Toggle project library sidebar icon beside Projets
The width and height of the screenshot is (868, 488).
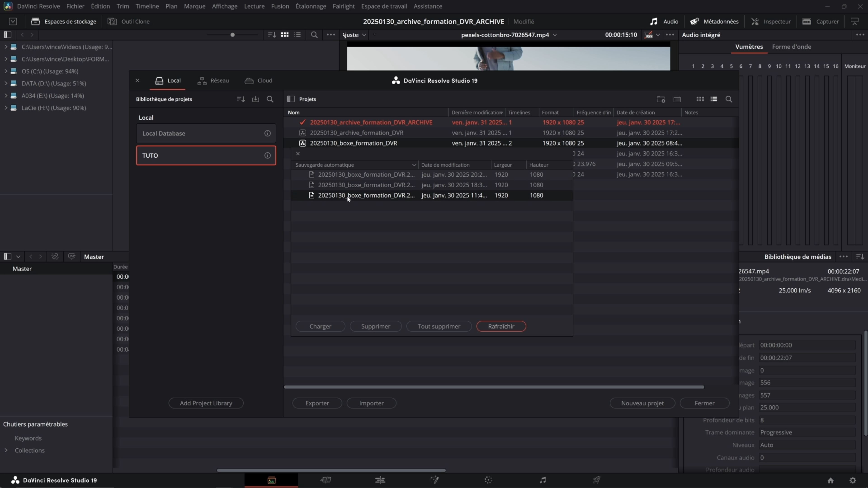tap(291, 99)
